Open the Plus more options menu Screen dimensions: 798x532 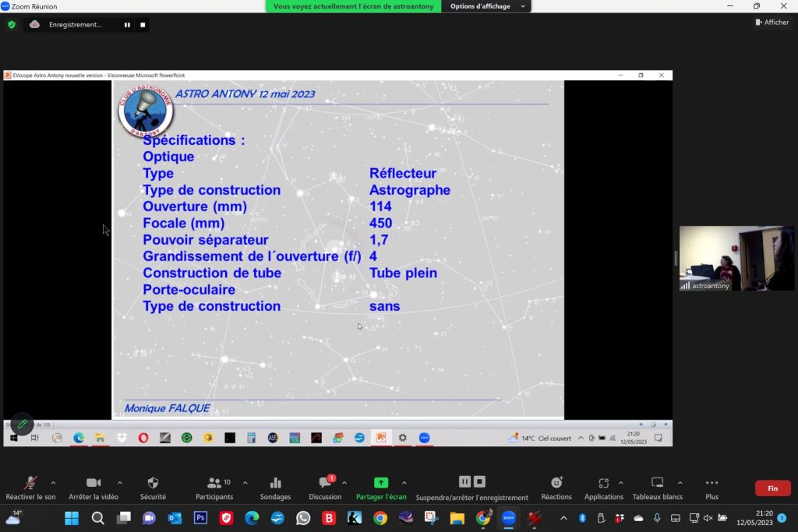pyautogui.click(x=712, y=488)
